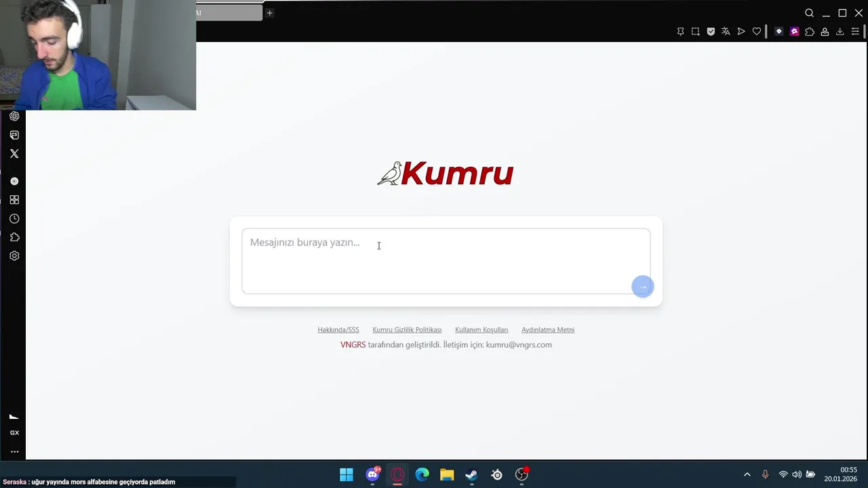Open Steam from taskbar
The height and width of the screenshot is (488, 868).
click(x=471, y=474)
